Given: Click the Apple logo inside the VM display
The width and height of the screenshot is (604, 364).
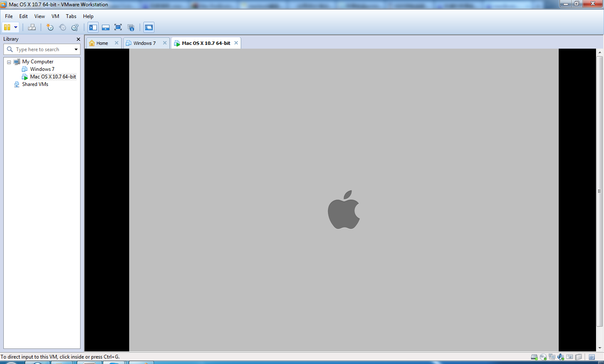Looking at the screenshot, I should pyautogui.click(x=344, y=210).
